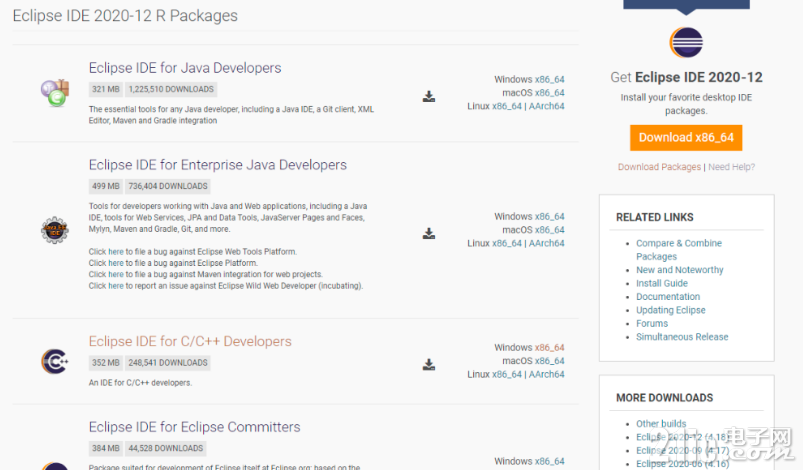Open the Forums related link
Screen dimensions: 803x470
tap(652, 324)
